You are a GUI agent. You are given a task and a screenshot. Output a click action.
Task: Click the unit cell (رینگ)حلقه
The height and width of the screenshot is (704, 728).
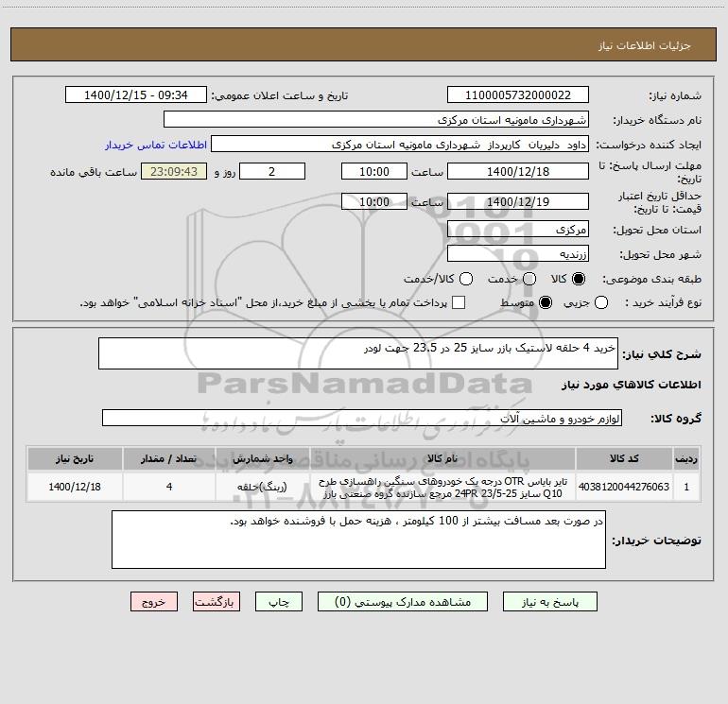pyautogui.click(x=262, y=487)
